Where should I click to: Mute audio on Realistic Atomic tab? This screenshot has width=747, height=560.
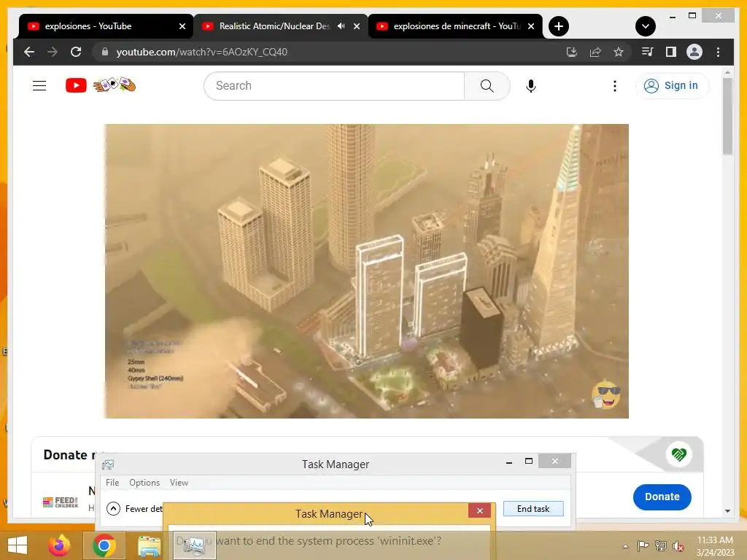click(x=341, y=26)
